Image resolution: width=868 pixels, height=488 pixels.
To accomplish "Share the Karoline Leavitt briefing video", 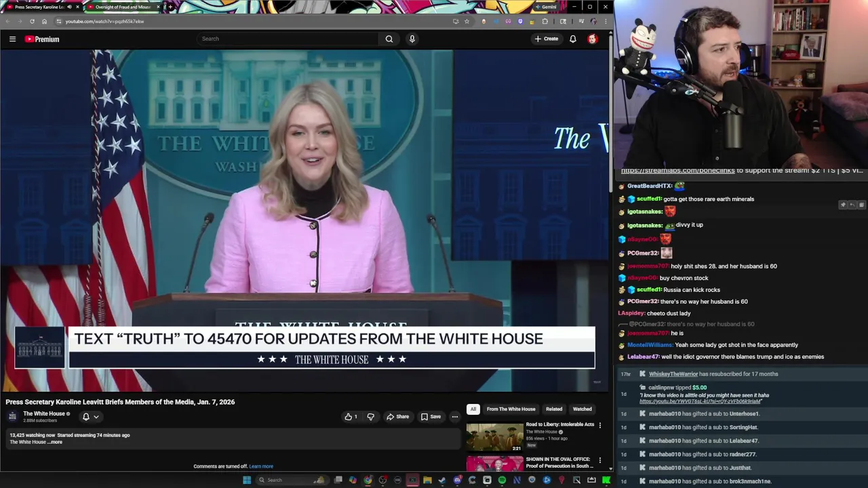I will coord(397,417).
